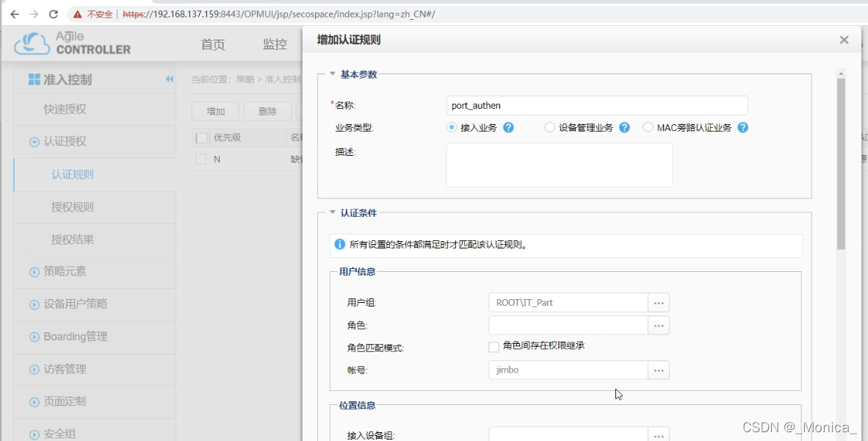Click the browser back arrow
The height and width of the screenshot is (441, 868).
pyautogui.click(x=15, y=15)
